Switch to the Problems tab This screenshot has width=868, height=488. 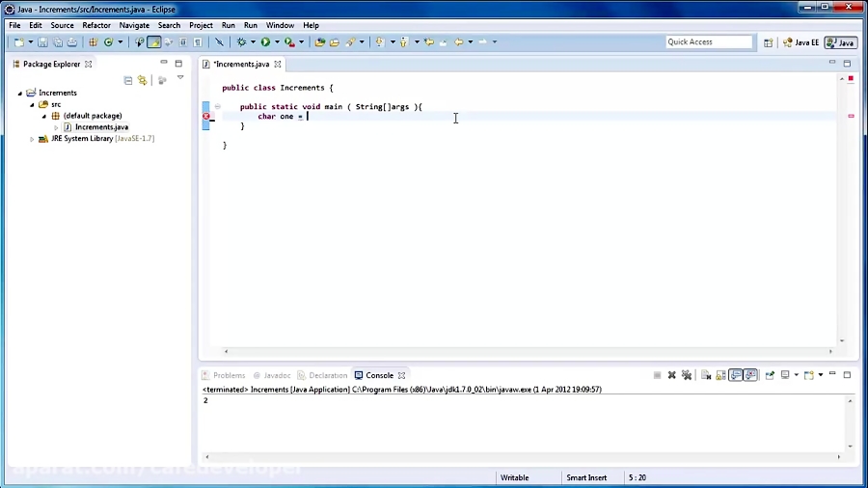[224, 375]
